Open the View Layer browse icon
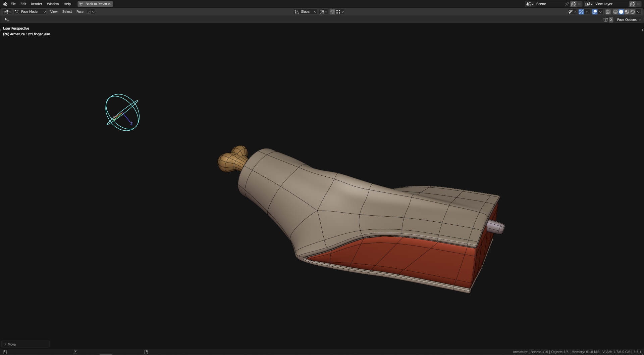 pyautogui.click(x=589, y=4)
